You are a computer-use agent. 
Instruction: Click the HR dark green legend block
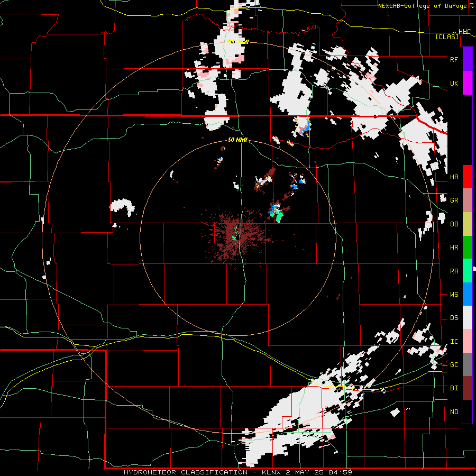[467, 248]
